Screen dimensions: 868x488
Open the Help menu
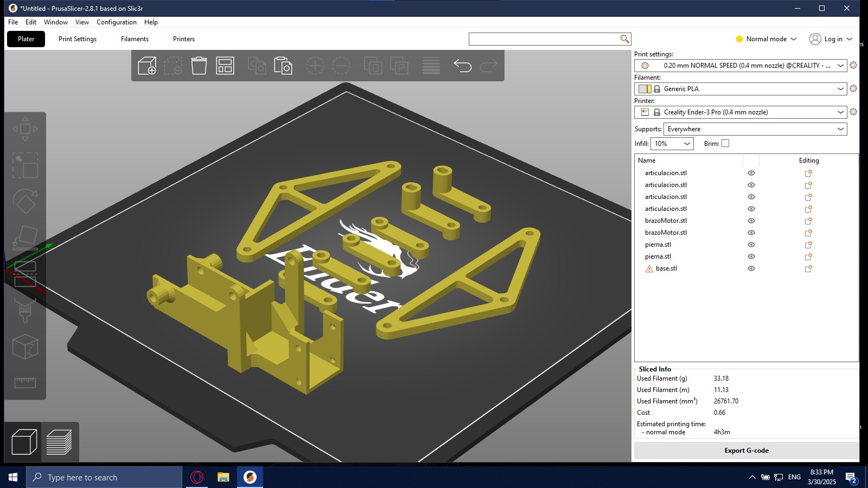tap(151, 22)
